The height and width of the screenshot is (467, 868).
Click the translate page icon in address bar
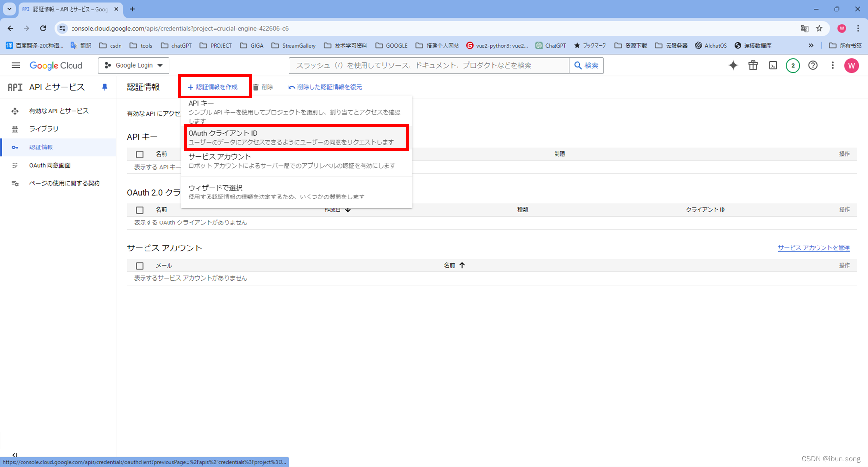click(804, 28)
